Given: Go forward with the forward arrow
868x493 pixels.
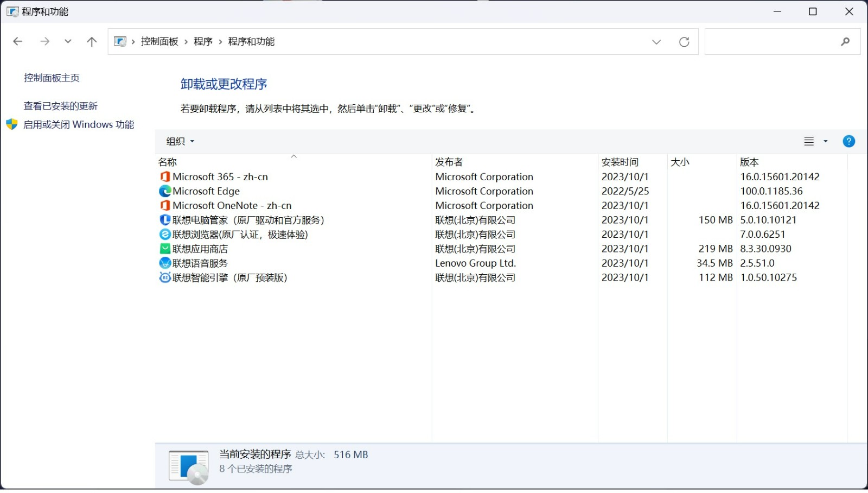Looking at the screenshot, I should click(45, 41).
